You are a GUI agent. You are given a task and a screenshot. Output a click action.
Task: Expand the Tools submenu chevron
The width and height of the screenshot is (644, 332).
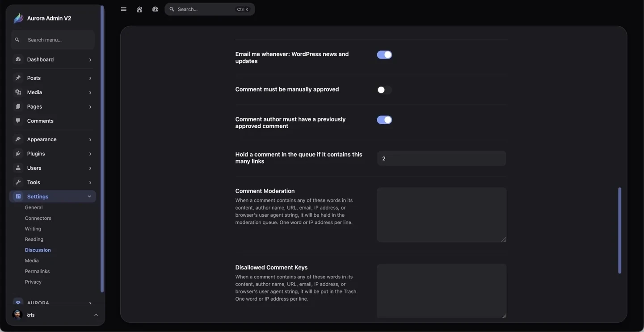[x=90, y=182]
